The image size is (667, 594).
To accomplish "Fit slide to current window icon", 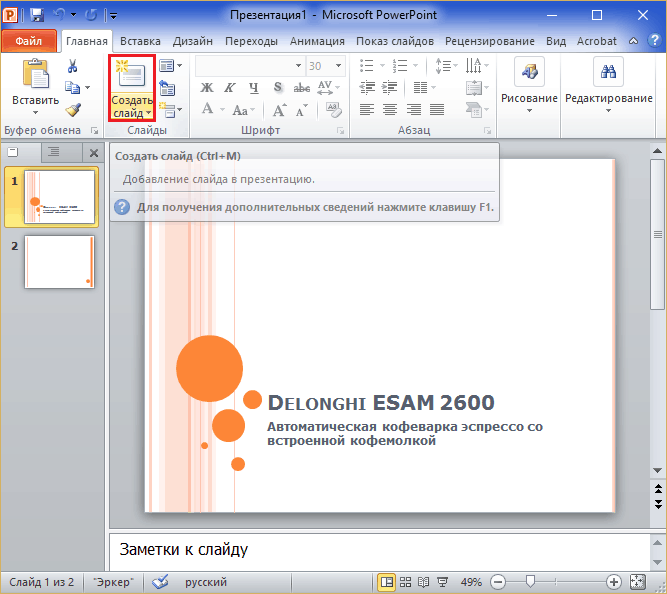I will [x=638, y=582].
